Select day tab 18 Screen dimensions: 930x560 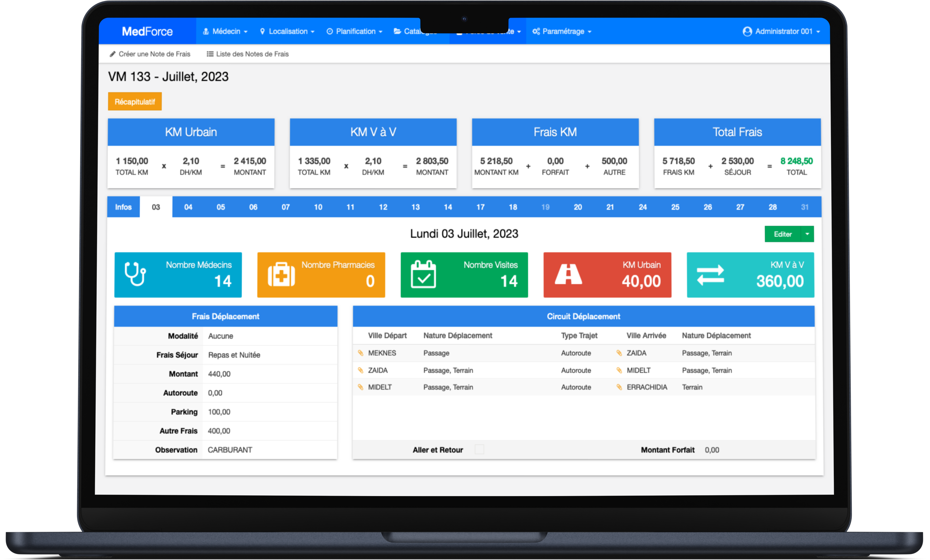[x=513, y=207]
